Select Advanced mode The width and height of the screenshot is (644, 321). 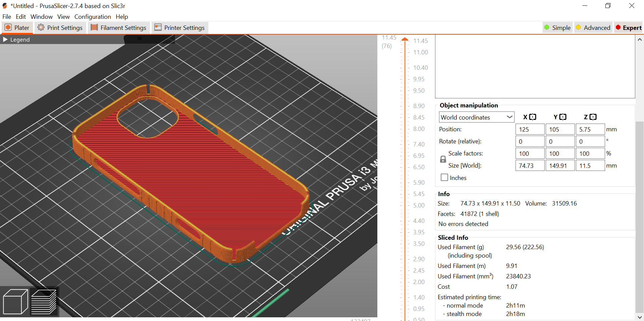tap(593, 28)
